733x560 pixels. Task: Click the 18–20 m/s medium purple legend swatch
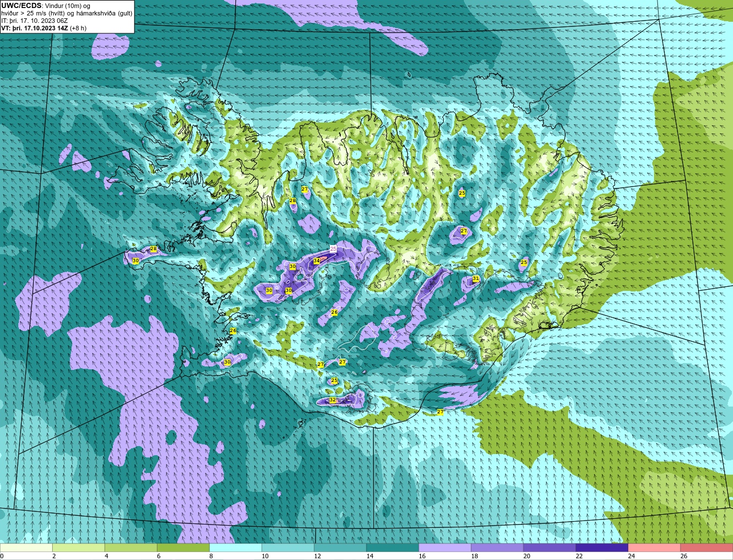pos(498,547)
